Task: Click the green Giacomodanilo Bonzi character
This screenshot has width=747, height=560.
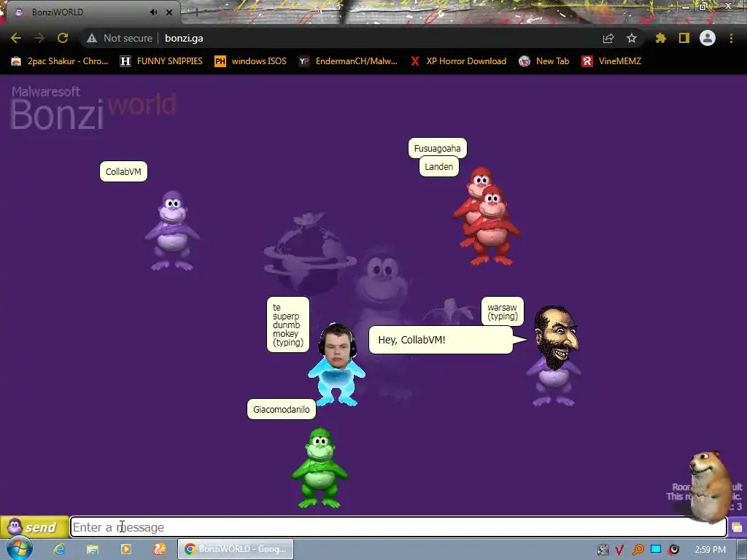Action: point(320,469)
